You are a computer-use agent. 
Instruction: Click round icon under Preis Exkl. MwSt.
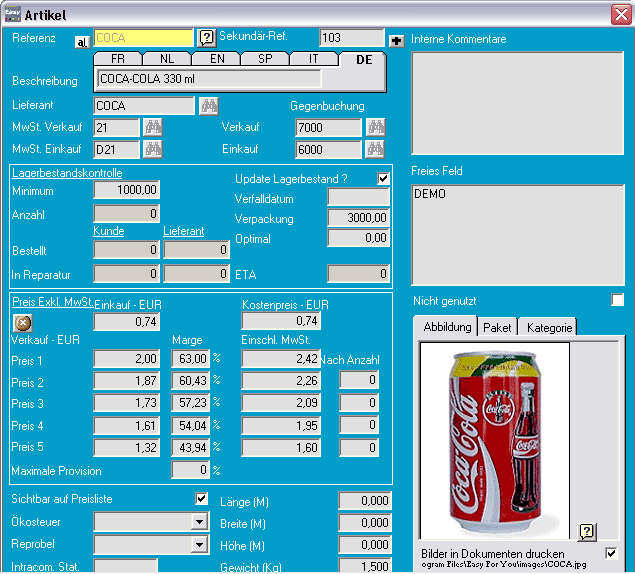23,323
